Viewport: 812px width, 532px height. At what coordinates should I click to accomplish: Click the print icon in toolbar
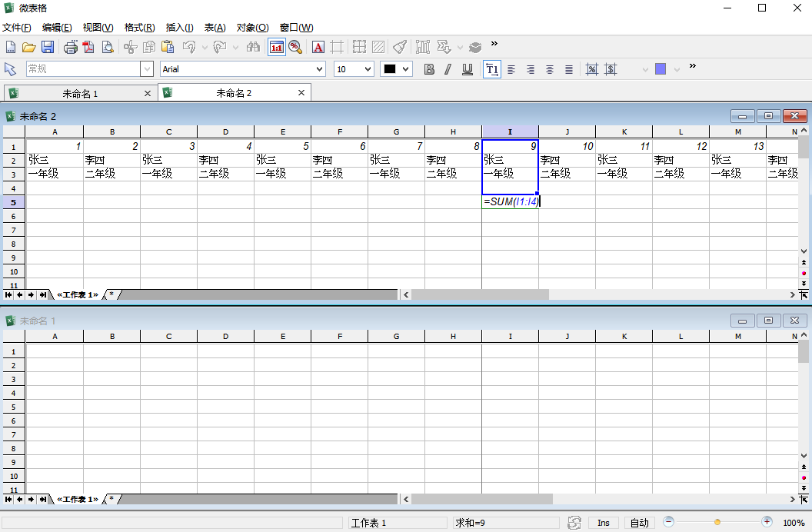[x=71, y=47]
